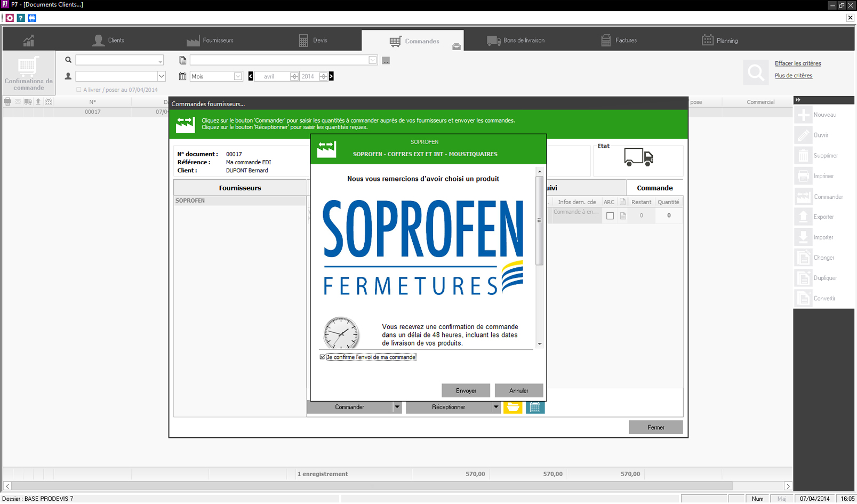Collapse the right action panel arrows

(x=798, y=100)
